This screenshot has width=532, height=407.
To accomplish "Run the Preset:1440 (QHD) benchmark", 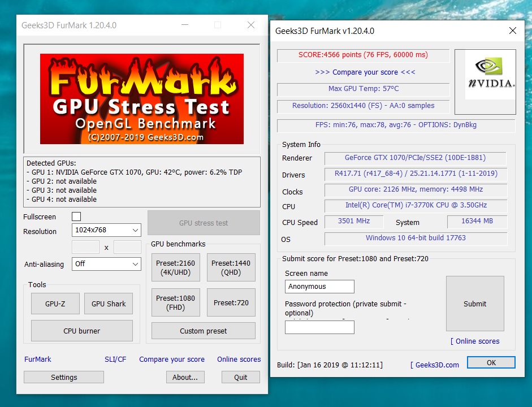I will (x=231, y=267).
